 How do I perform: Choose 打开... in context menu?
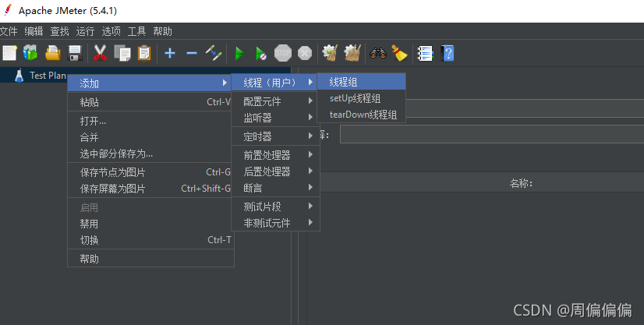pyautogui.click(x=150, y=121)
